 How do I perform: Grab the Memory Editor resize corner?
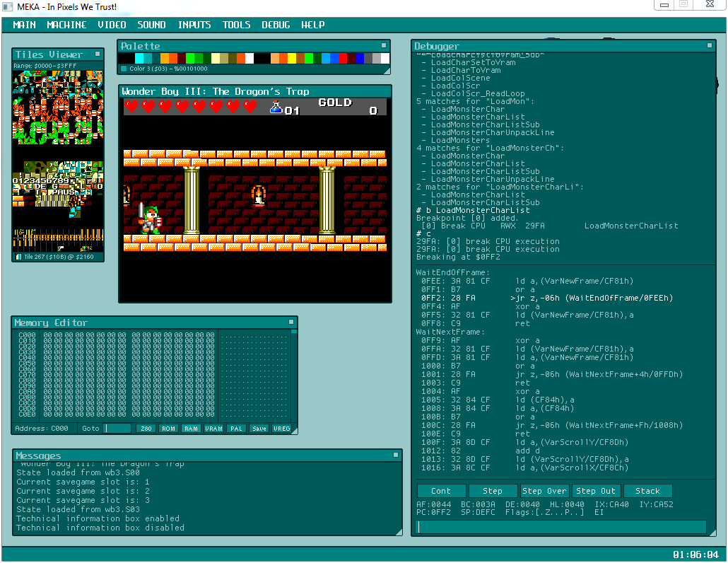294,431
